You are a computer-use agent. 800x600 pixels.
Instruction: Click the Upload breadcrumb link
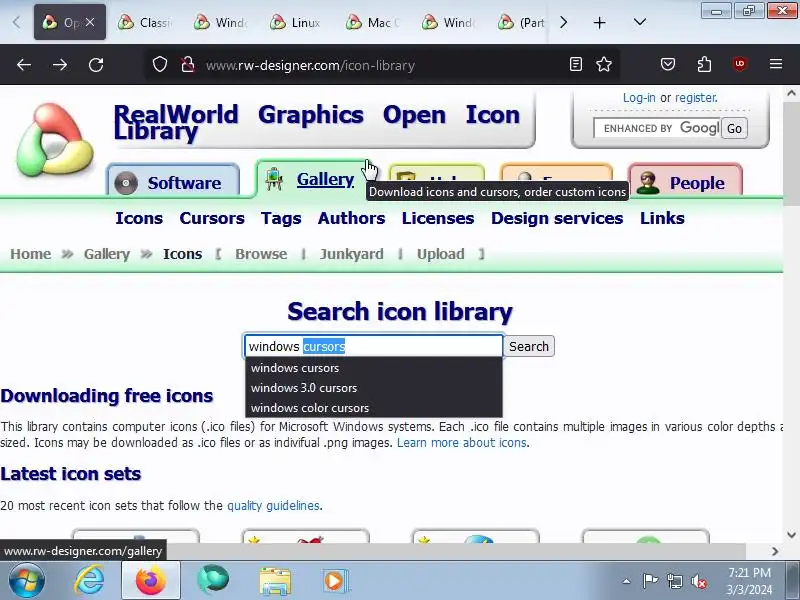click(440, 254)
